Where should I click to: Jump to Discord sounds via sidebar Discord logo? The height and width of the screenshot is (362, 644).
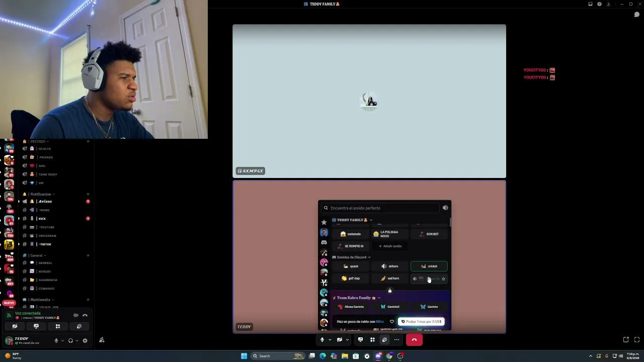(324, 242)
